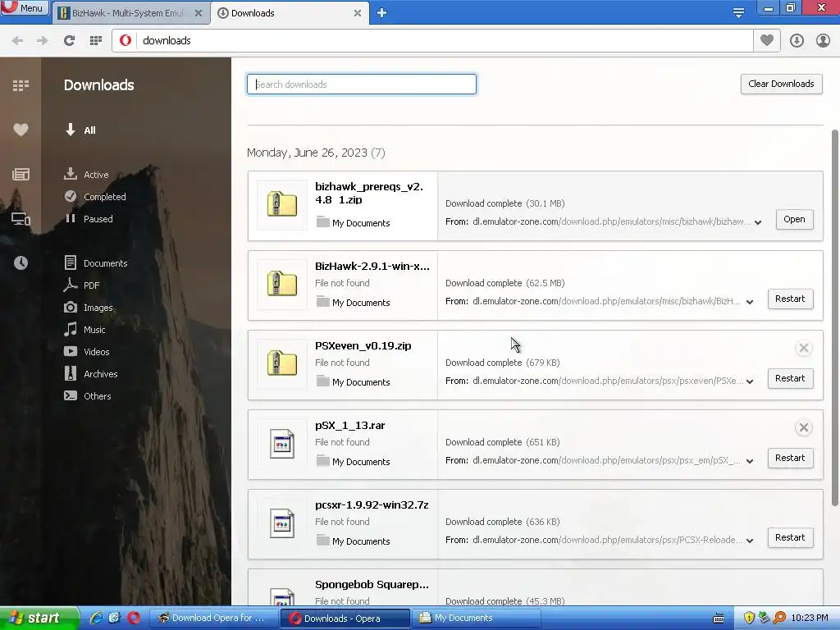Open the tab menu icon in title bar
840x630 pixels.
[x=738, y=13]
